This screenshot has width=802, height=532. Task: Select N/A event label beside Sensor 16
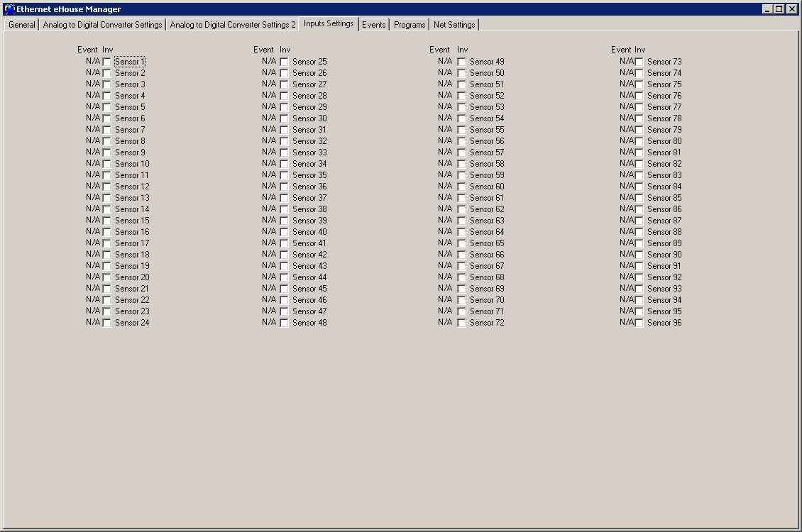[x=93, y=231]
